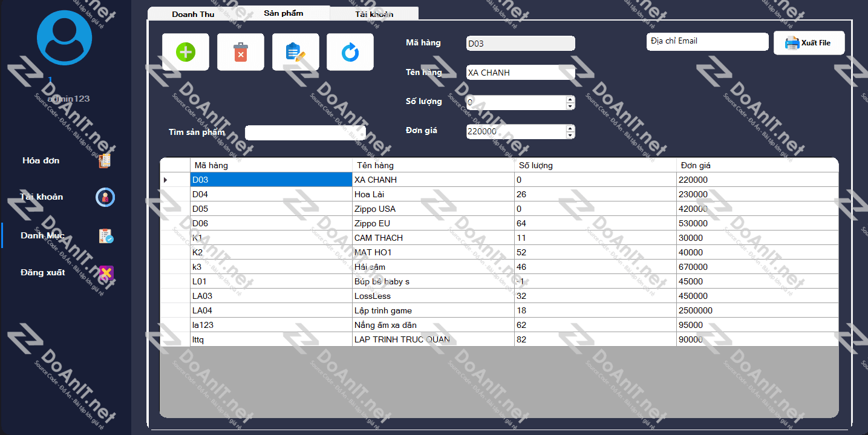Click the Tài khoản sidebar person icon
Image resolution: width=868 pixels, height=435 pixels.
[105, 197]
